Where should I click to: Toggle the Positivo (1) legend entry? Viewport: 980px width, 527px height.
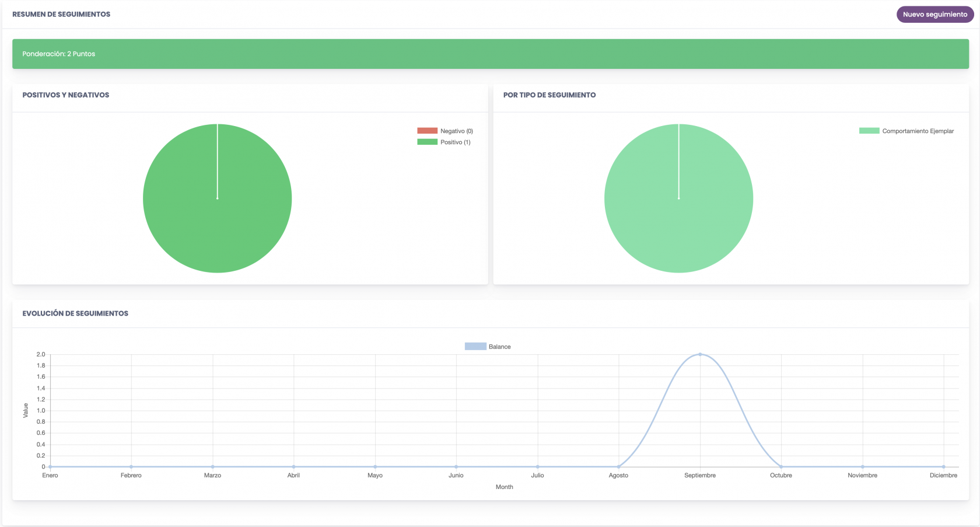pyautogui.click(x=444, y=142)
